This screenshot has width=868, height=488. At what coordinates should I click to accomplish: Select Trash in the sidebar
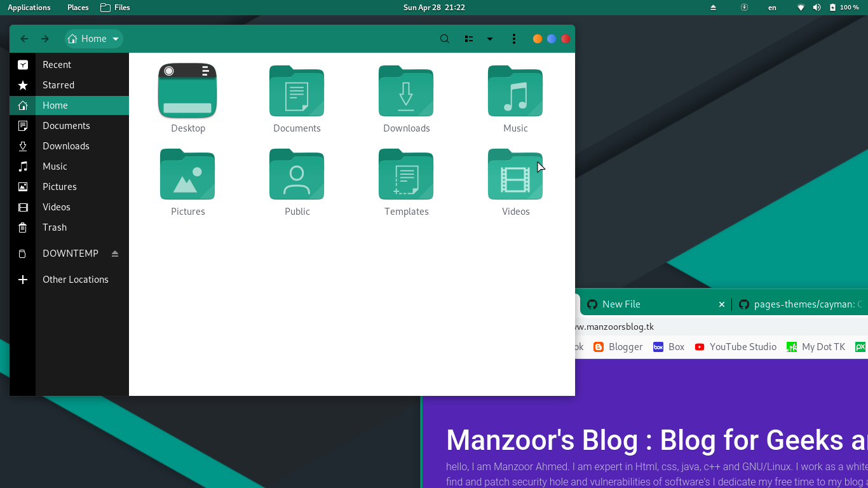(x=55, y=227)
